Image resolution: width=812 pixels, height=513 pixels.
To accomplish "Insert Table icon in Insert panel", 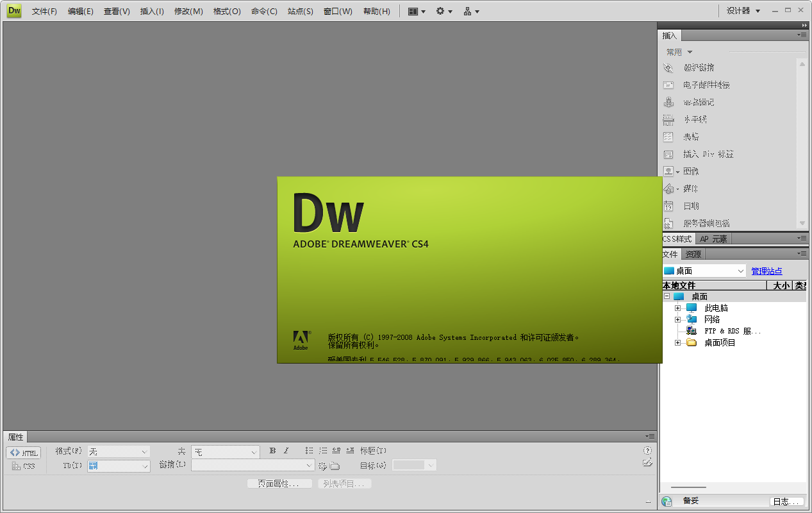I will tap(668, 137).
